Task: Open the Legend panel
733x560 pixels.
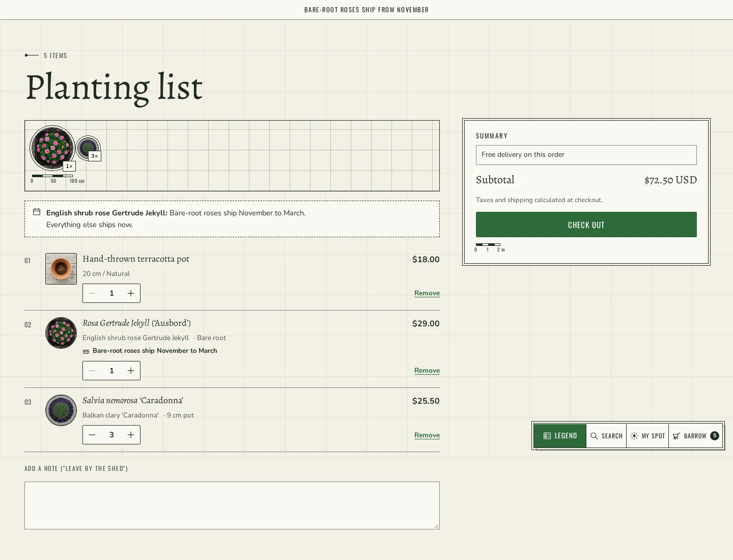Action: [560, 436]
